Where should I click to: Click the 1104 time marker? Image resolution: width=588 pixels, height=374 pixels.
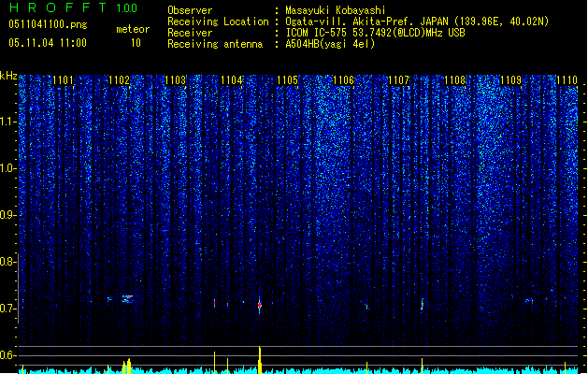click(232, 80)
